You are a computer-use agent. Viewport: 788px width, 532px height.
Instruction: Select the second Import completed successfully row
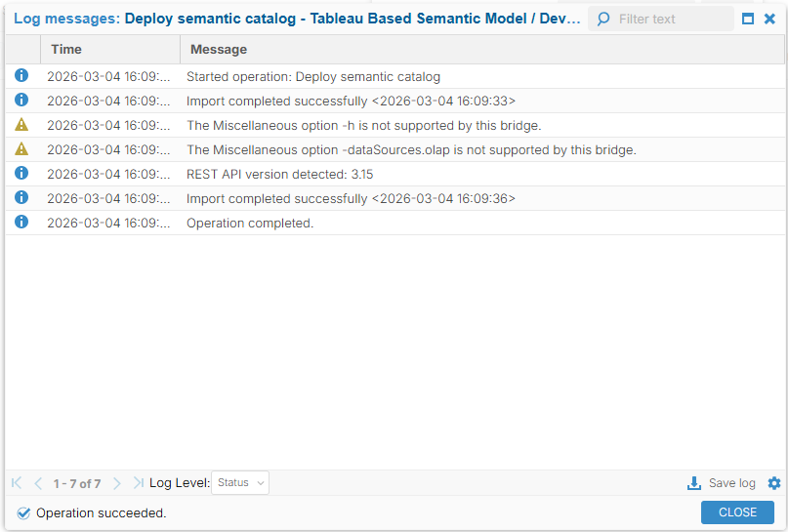point(351,198)
